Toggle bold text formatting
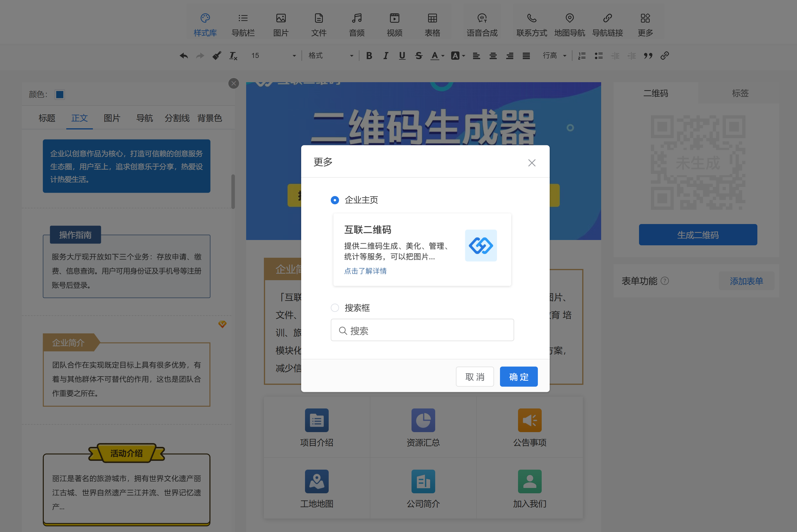 [369, 56]
